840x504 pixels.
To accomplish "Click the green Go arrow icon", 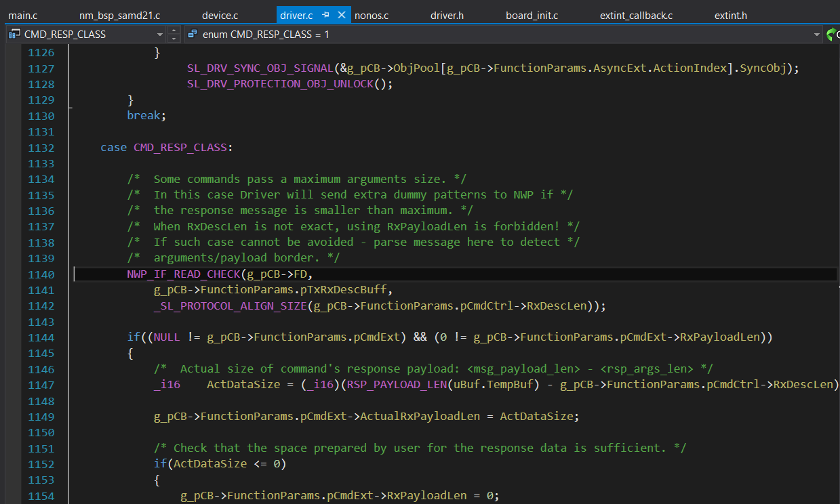I will (x=831, y=34).
